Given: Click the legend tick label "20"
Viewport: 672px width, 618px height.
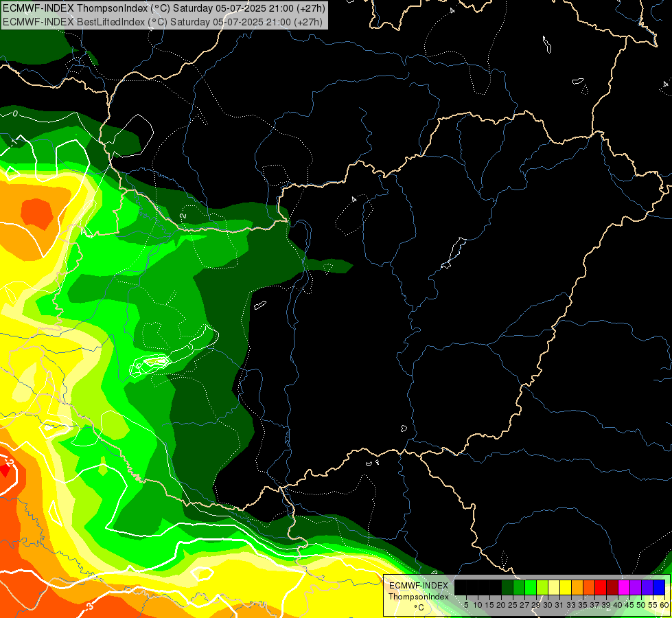Looking at the screenshot, I should click(x=501, y=605).
